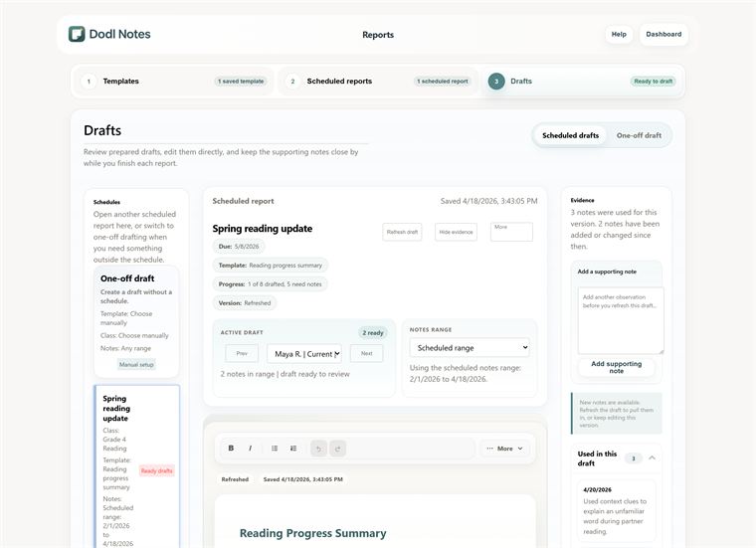Click the Ready to draft badge

pyautogui.click(x=654, y=81)
